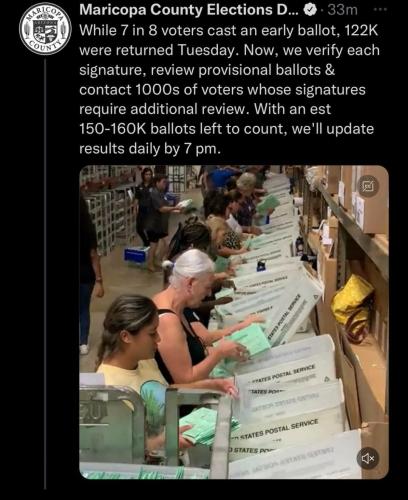Open the three-dot more options menu
This screenshot has width=408, height=500.
click(x=380, y=10)
